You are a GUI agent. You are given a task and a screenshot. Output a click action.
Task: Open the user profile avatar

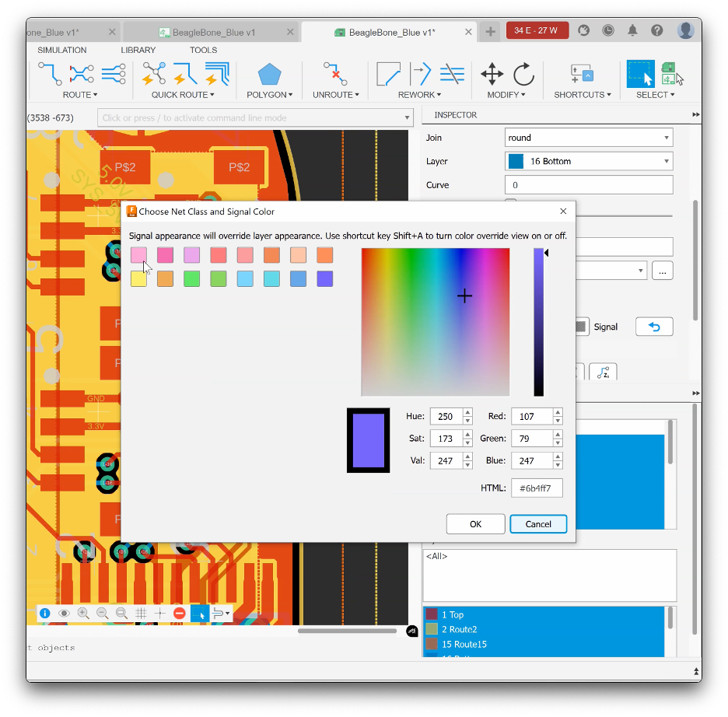(685, 30)
